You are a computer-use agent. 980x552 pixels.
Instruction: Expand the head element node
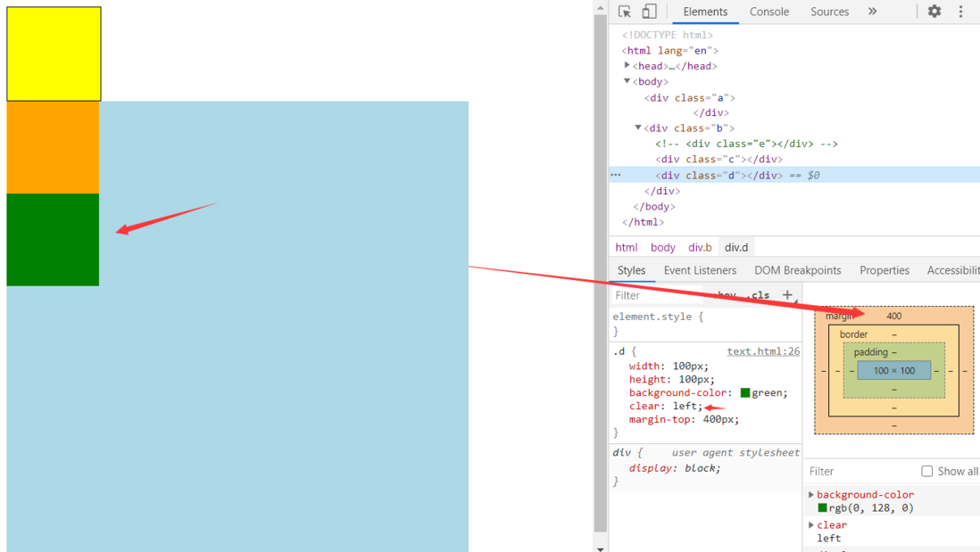click(x=627, y=66)
